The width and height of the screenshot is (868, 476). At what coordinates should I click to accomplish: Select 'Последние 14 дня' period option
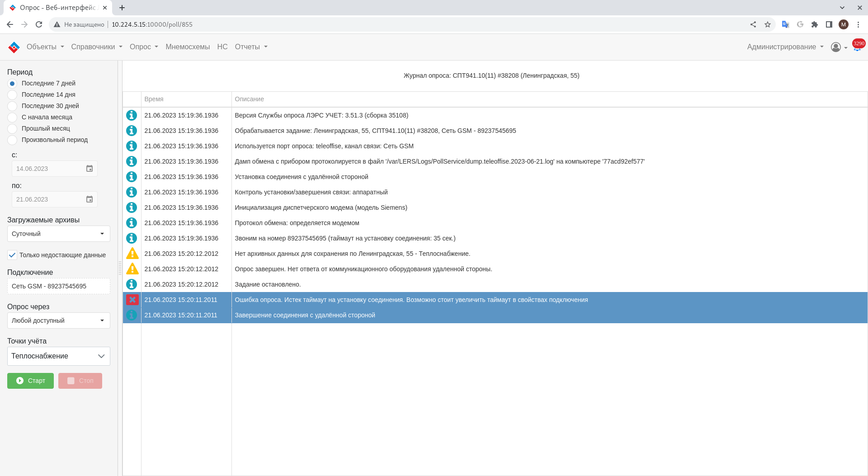tap(13, 94)
